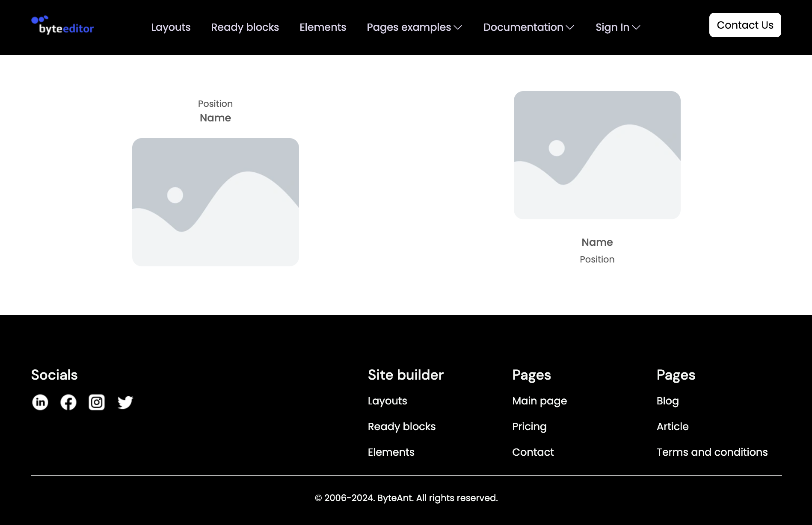Screen dimensions: 812x525
Task: Expand the Documentation dropdown menu
Action: coord(528,27)
